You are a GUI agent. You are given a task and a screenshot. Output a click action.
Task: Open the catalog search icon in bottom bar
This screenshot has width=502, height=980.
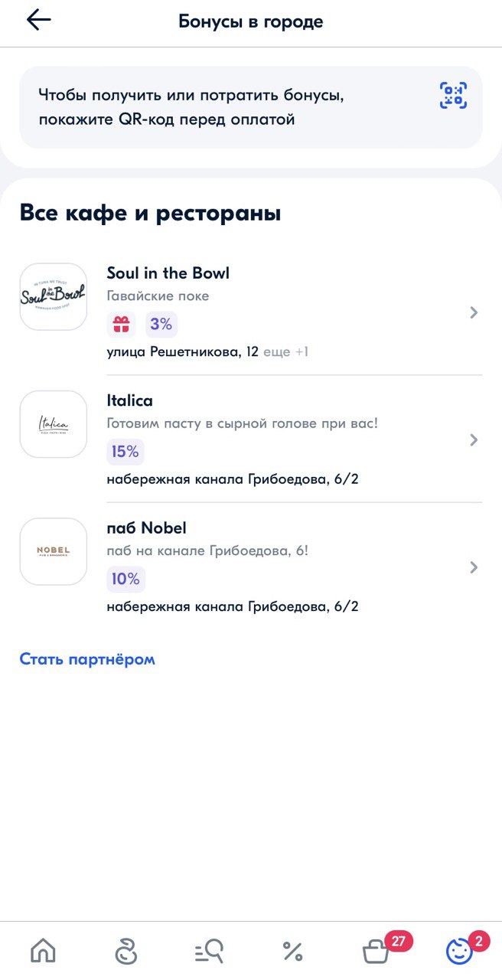click(x=208, y=952)
